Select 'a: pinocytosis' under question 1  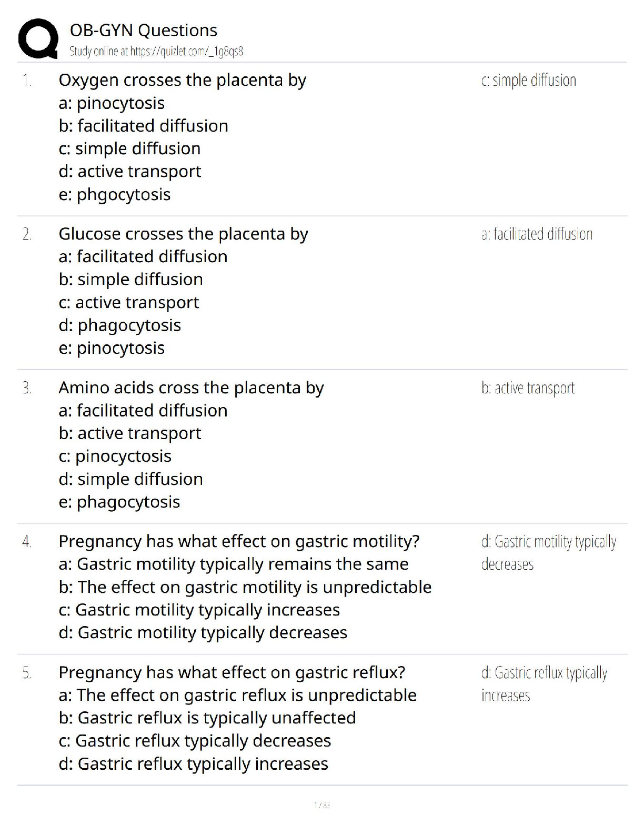click(112, 103)
